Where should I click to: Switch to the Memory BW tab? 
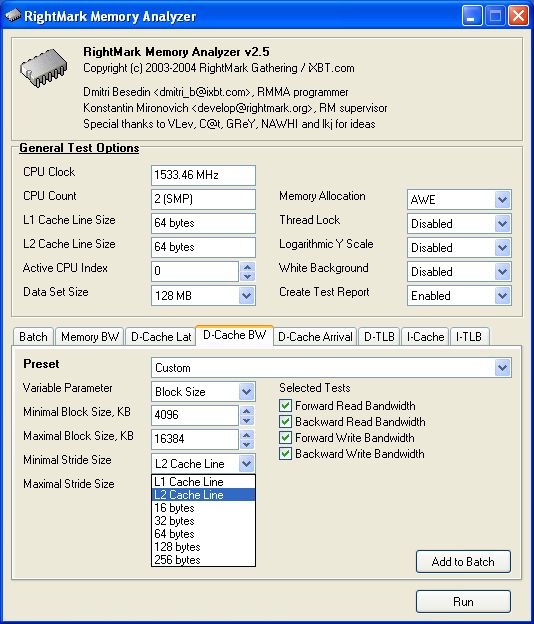point(90,337)
